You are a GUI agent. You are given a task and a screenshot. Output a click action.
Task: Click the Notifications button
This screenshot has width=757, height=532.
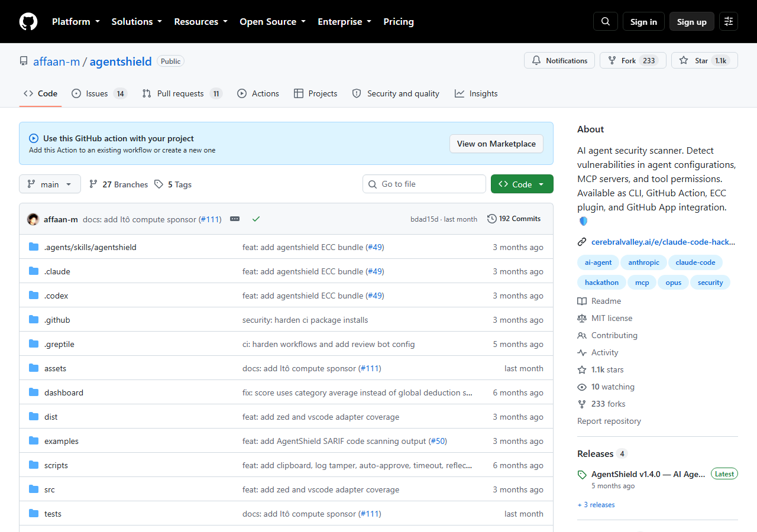coord(559,60)
